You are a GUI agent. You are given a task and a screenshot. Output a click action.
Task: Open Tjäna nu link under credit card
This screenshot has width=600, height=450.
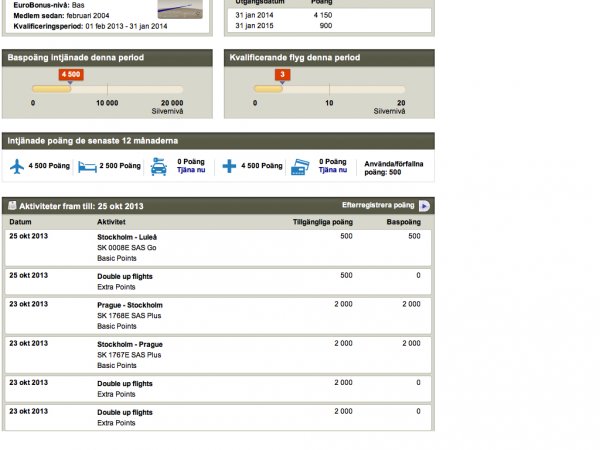(x=333, y=170)
